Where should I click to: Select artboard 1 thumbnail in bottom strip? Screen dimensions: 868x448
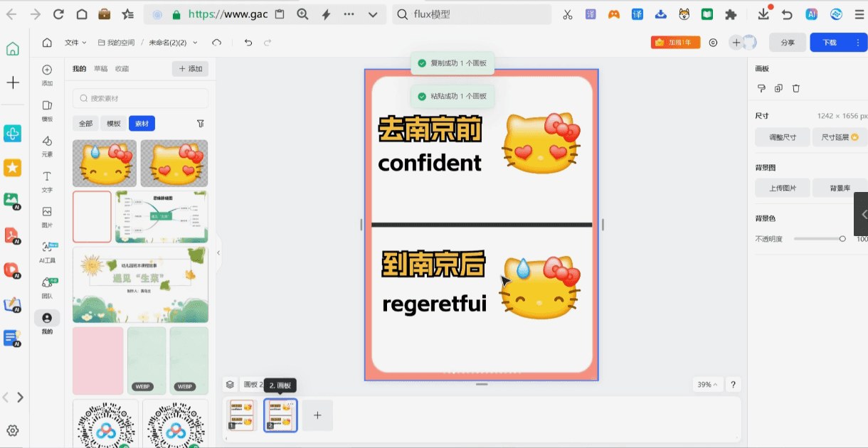click(242, 415)
